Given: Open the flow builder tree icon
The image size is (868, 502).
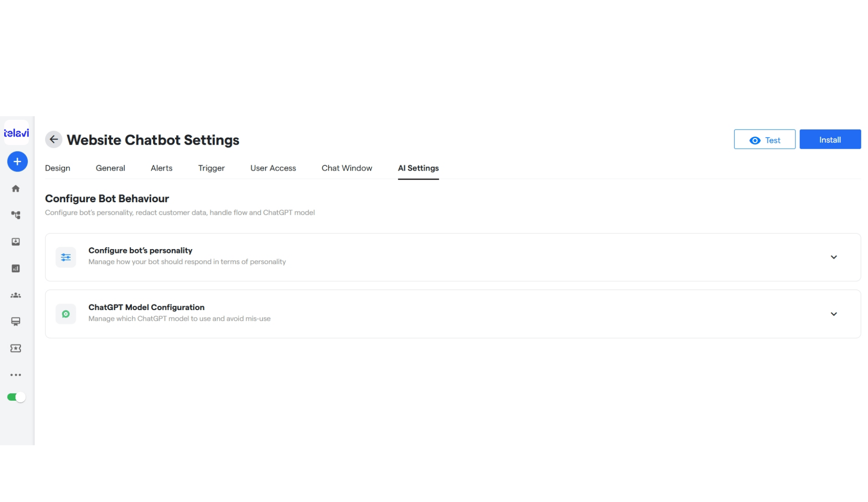Looking at the screenshot, I should coord(16,215).
